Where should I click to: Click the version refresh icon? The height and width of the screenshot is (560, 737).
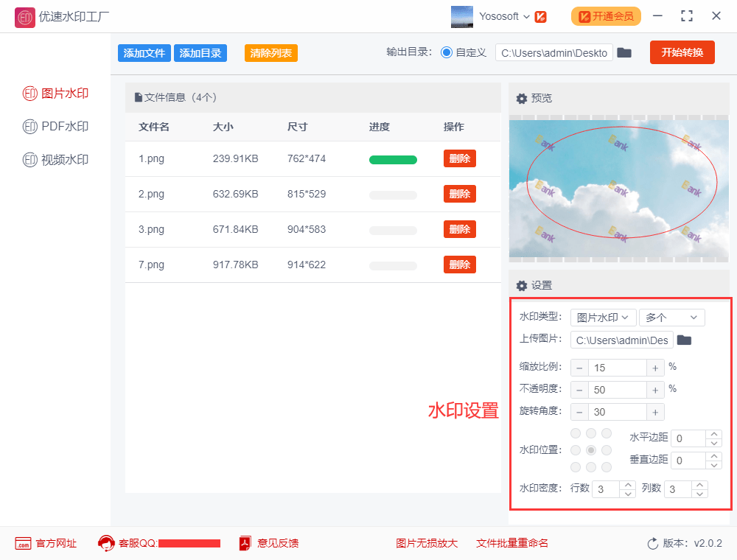click(x=652, y=544)
